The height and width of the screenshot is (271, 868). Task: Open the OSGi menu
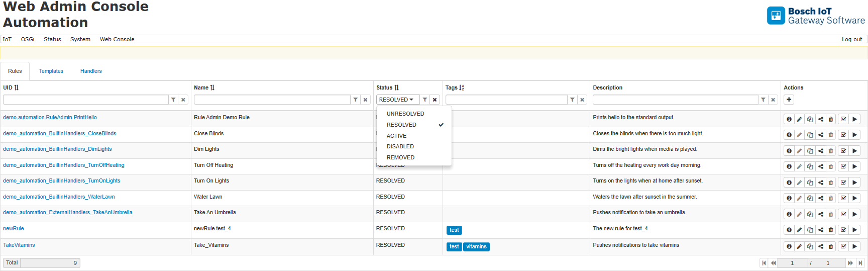point(28,39)
